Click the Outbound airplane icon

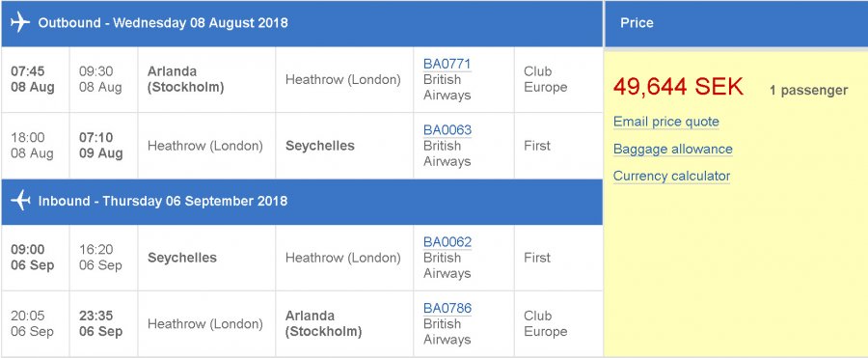click(x=20, y=23)
